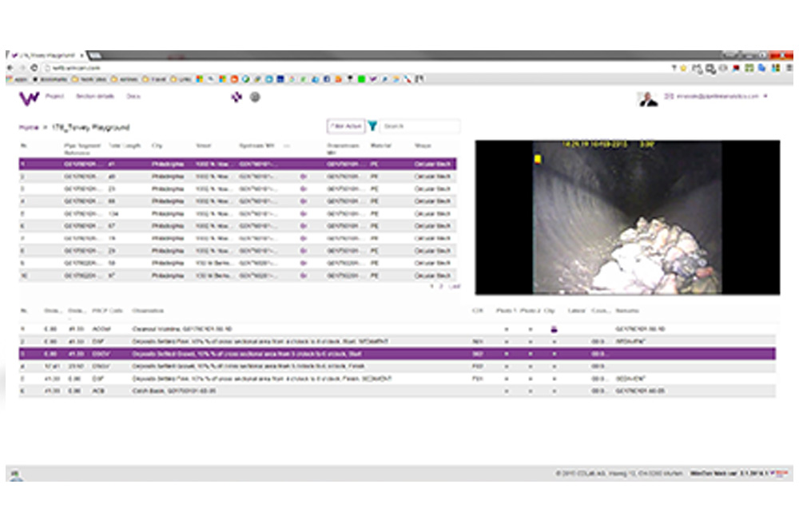Screen dimensions: 799x532
Task: Click into the Search field
Action: 419,126
